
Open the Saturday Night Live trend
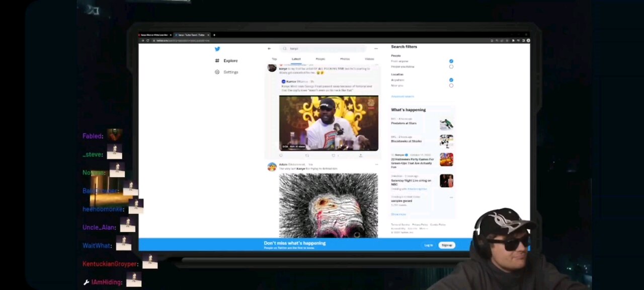coord(411,182)
